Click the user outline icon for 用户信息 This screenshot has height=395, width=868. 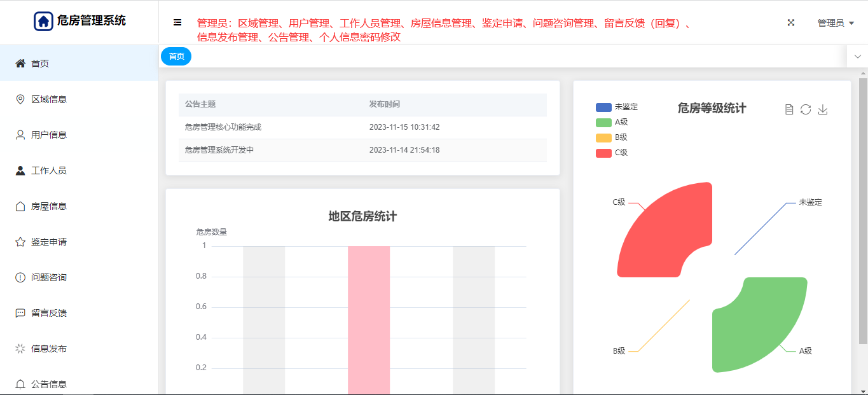coord(20,135)
